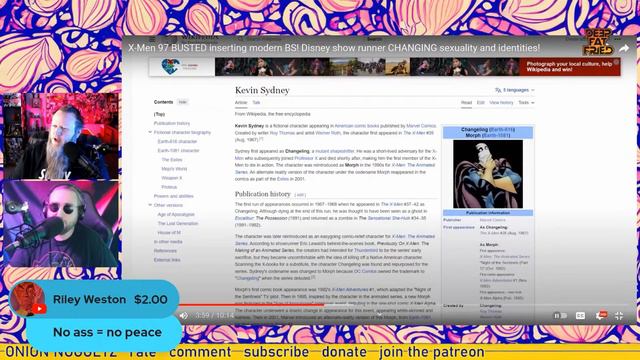Open the mutant shapeshifter link
The height and width of the screenshot is (360, 640).
(335, 151)
